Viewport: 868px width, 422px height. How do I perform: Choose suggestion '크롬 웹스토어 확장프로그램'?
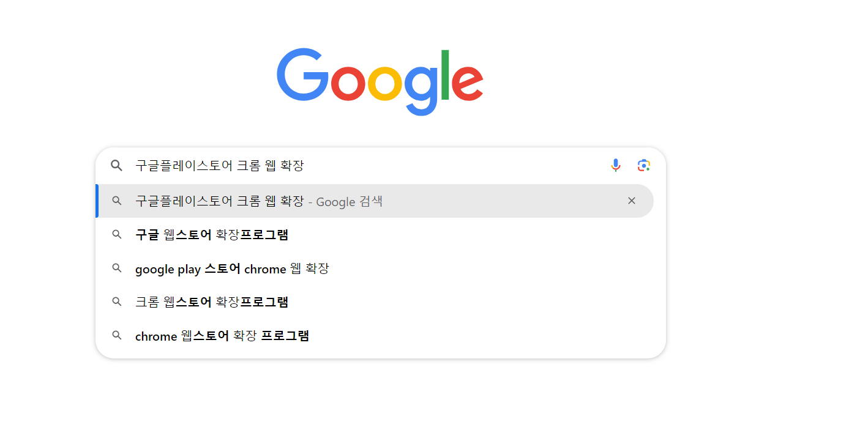point(375,302)
